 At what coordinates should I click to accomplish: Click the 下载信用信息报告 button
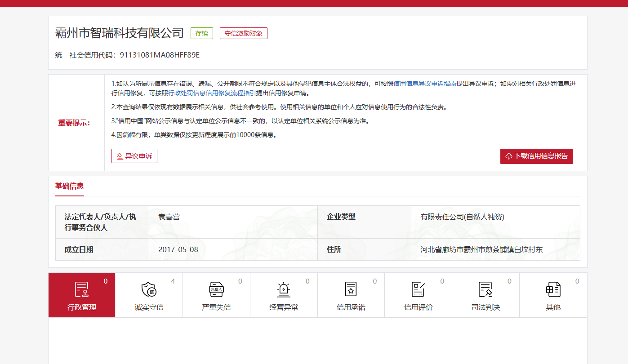(536, 156)
